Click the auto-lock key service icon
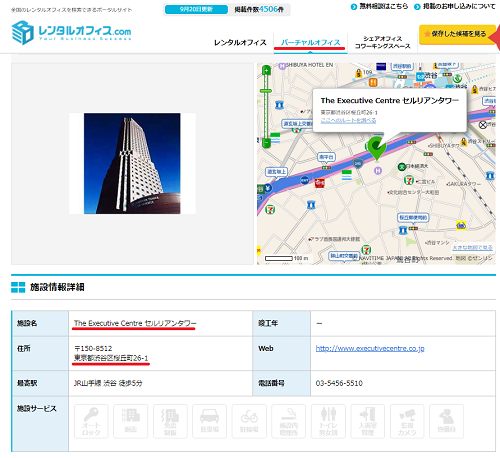This screenshot has width=500, height=458. tap(91, 421)
